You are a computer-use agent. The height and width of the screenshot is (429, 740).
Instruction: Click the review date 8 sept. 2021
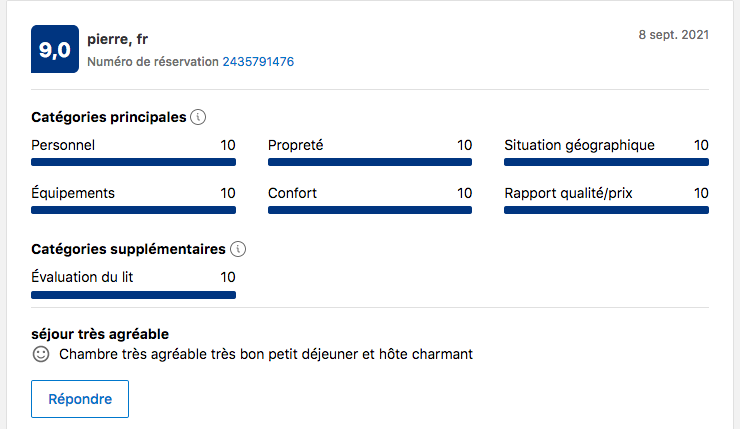tap(673, 34)
